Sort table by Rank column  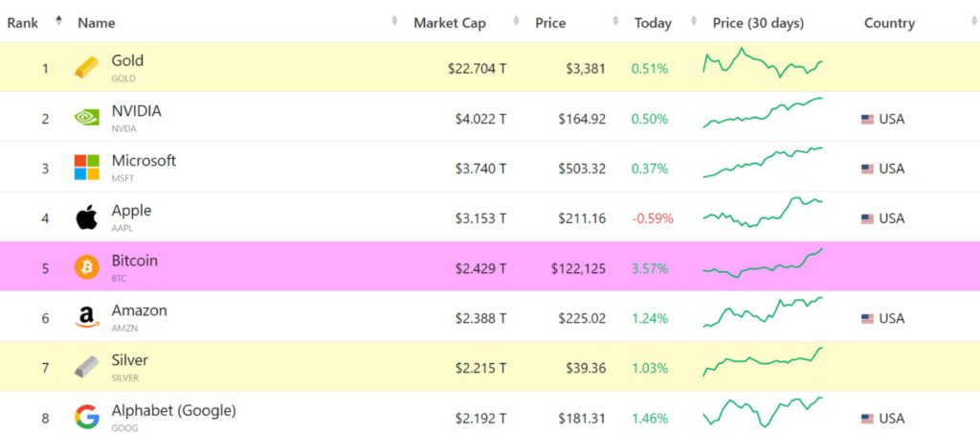[x=23, y=23]
